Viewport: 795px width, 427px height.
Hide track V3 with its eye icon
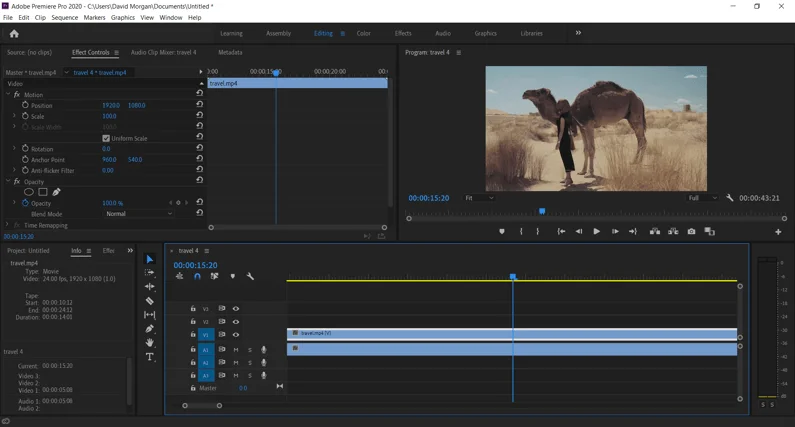(x=236, y=309)
